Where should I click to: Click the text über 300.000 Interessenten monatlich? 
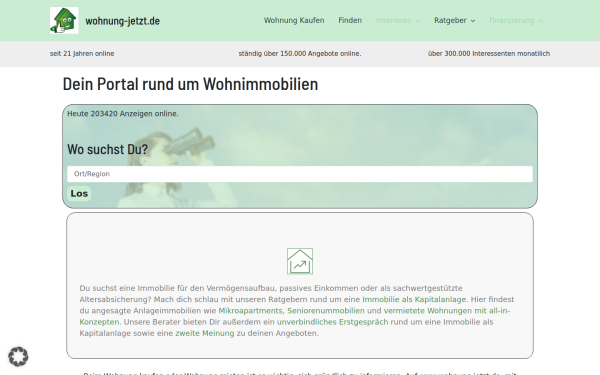tap(489, 54)
